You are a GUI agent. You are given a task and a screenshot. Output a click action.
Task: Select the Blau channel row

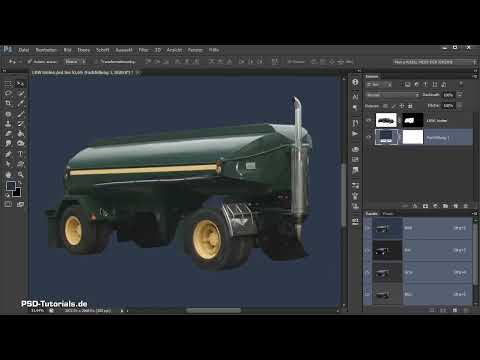point(419,294)
